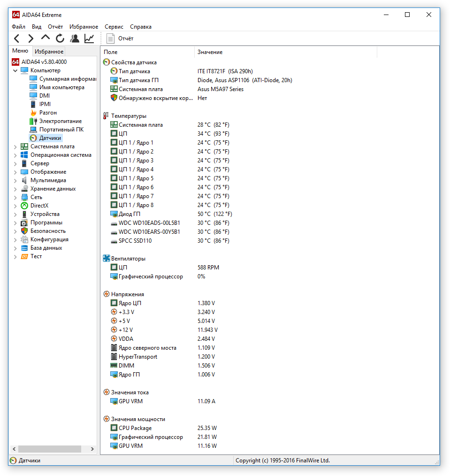Select the HyperTransport voltage row
Image resolution: width=450 pixels, height=476 pixels.
pyautogui.click(x=163, y=357)
